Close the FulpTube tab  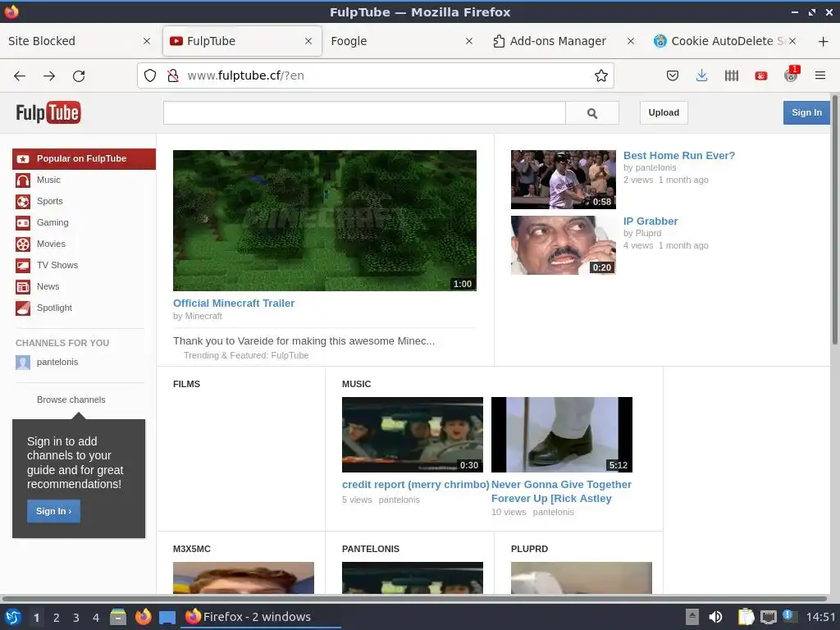click(x=308, y=41)
